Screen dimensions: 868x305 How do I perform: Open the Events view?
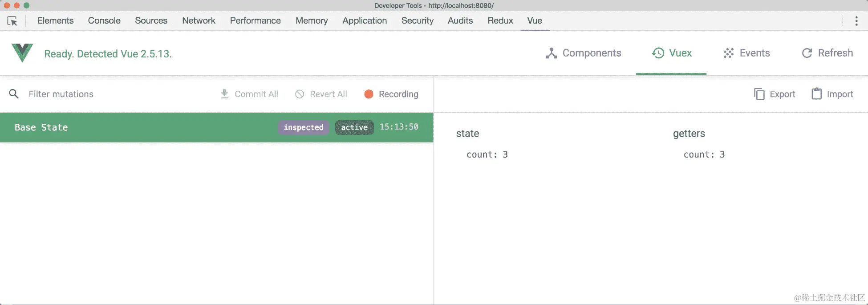(746, 53)
